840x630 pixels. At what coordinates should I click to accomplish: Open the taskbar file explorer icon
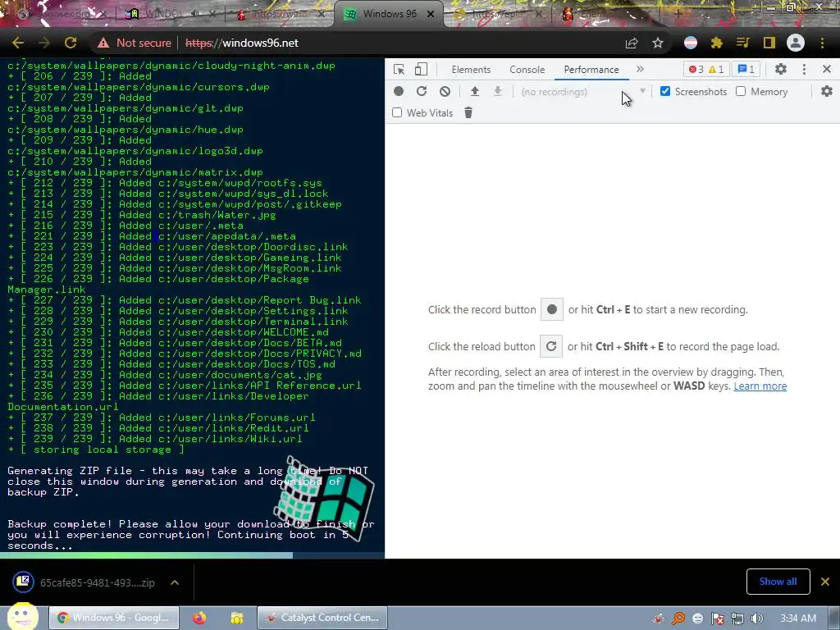[x=237, y=618]
